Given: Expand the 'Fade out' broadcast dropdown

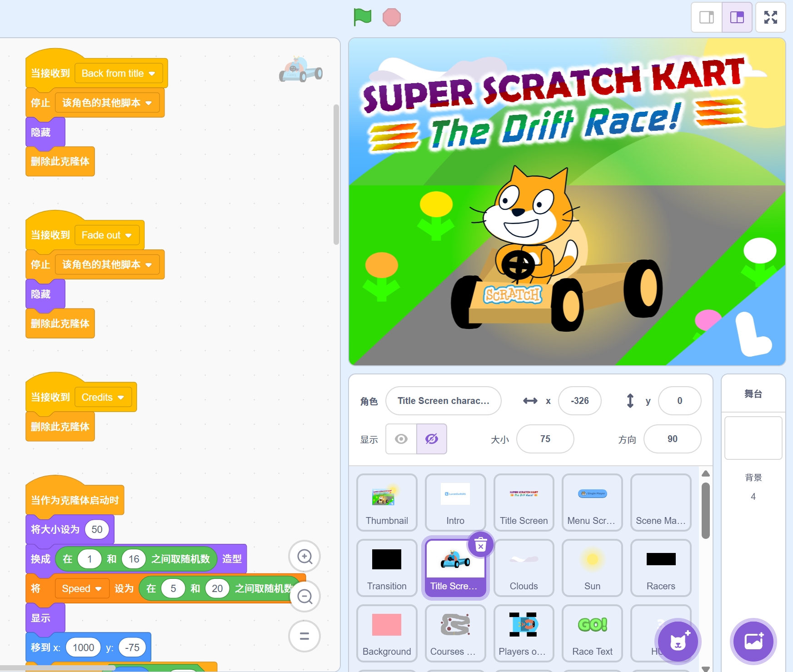Looking at the screenshot, I should (128, 235).
